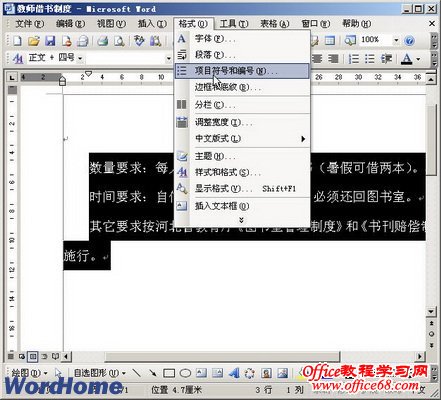Choose 边框和底纹 menu item
The height and width of the screenshot is (400, 441).
click(242, 87)
